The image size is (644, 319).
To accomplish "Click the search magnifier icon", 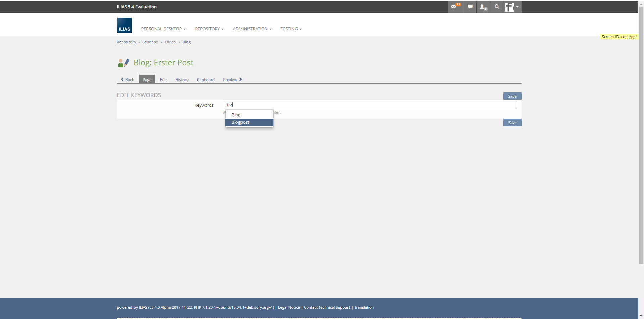I will 497,7.
